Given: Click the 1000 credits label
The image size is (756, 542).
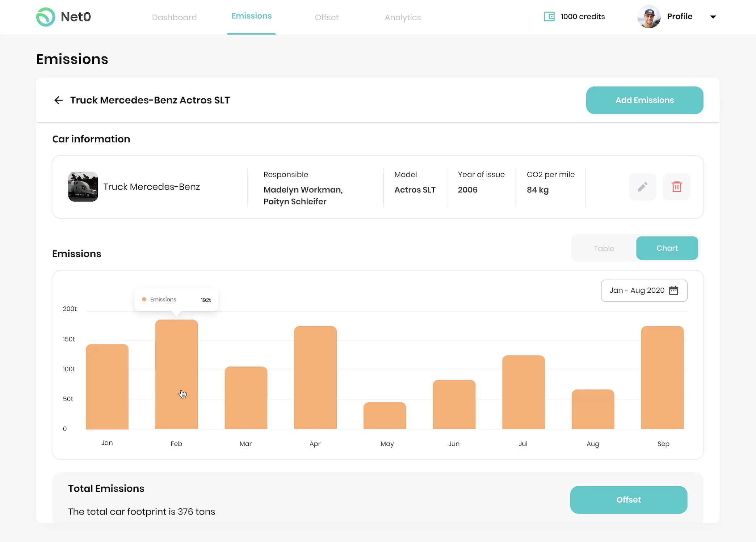Looking at the screenshot, I should [583, 17].
